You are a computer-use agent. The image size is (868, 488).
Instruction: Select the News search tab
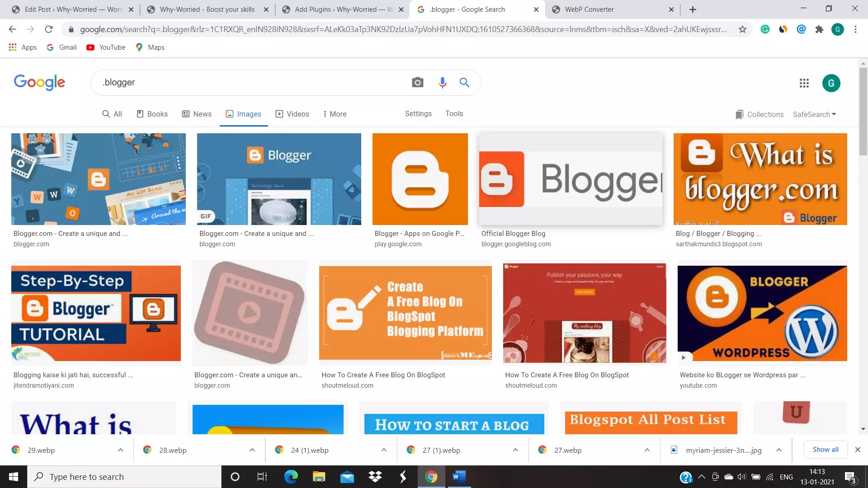[x=197, y=114]
